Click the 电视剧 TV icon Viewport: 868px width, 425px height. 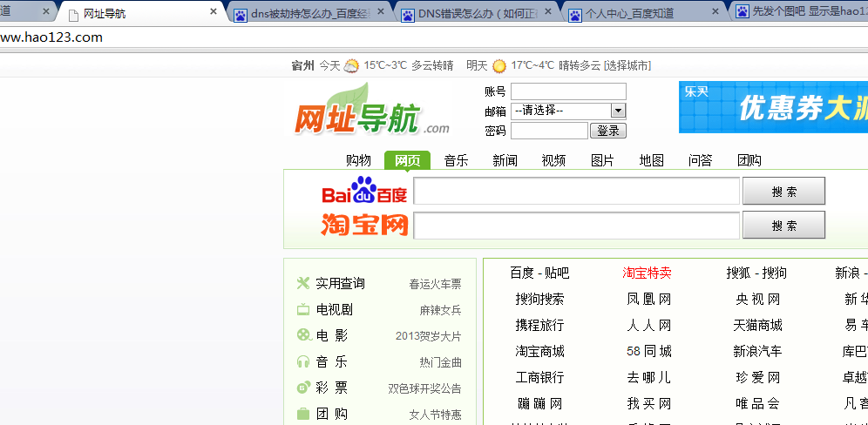coord(302,309)
